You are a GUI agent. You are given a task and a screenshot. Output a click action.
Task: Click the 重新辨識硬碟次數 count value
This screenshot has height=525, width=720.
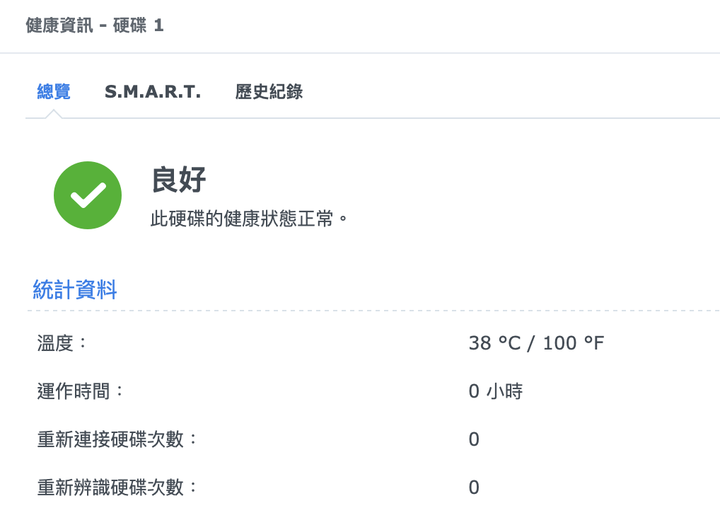pos(474,487)
